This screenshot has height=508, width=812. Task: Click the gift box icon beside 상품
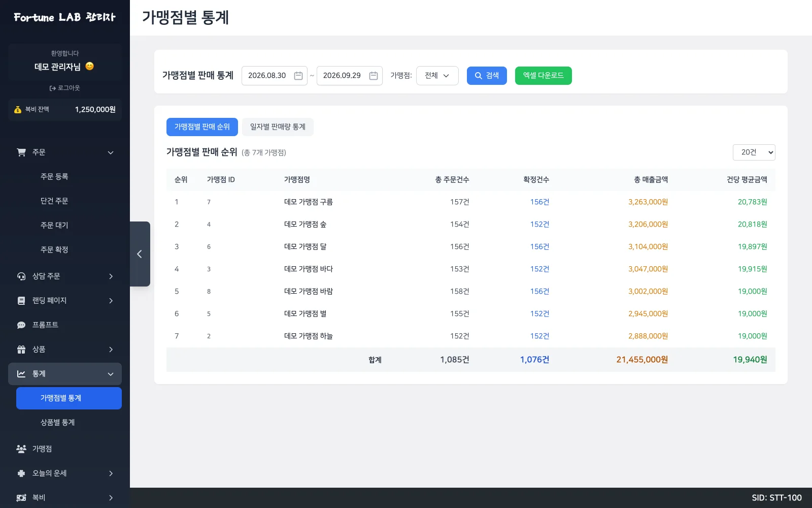click(x=21, y=350)
